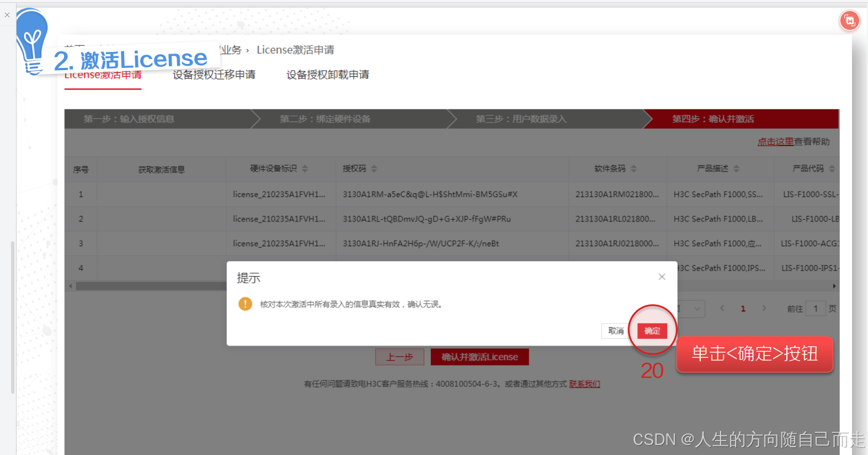Click the table horizontal scrollbar
Image resolution: width=868 pixels, height=455 pixels.
(x=151, y=286)
